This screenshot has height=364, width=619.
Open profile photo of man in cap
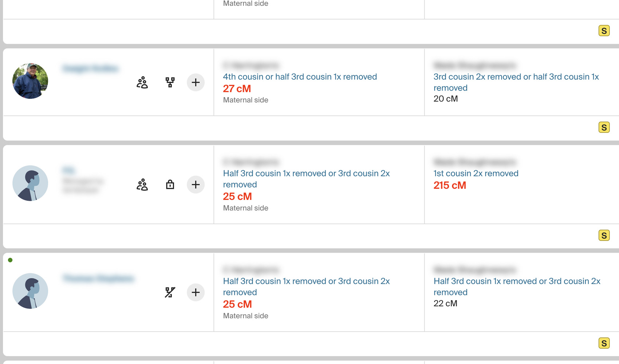tap(30, 81)
